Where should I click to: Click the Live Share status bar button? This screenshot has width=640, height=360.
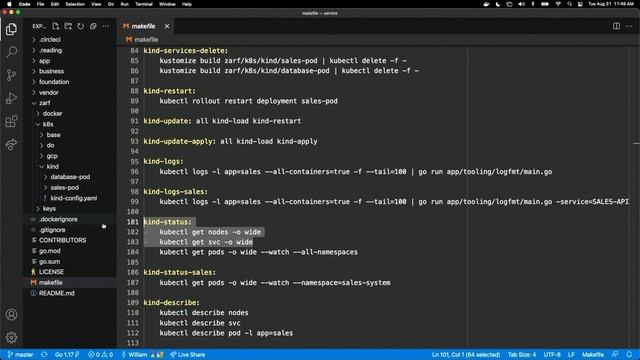coord(187,355)
